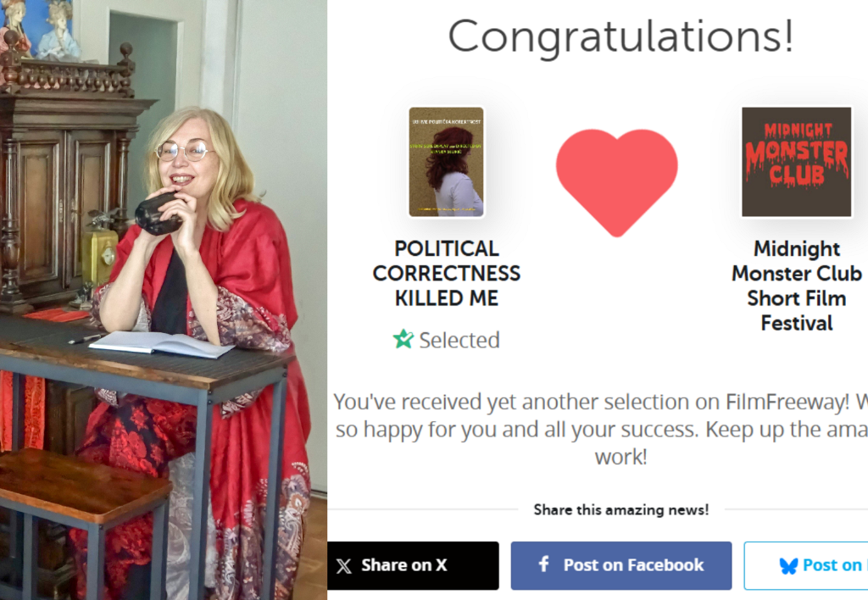Click the X logo icon

(x=343, y=566)
